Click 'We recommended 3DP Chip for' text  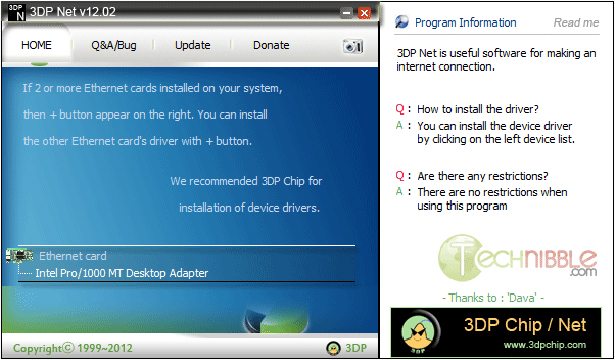[x=246, y=182]
